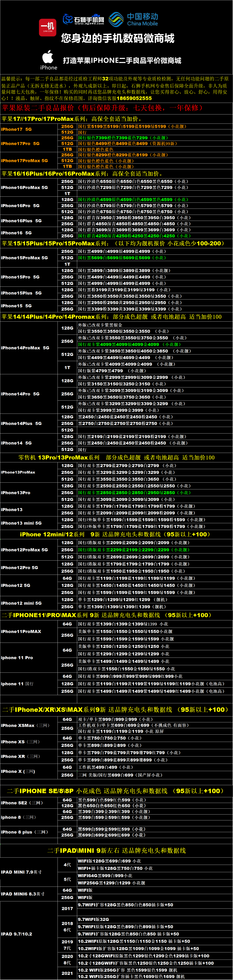Click the iPhone16 5G model label
Screen dimensions: 233x980
click(16, 233)
